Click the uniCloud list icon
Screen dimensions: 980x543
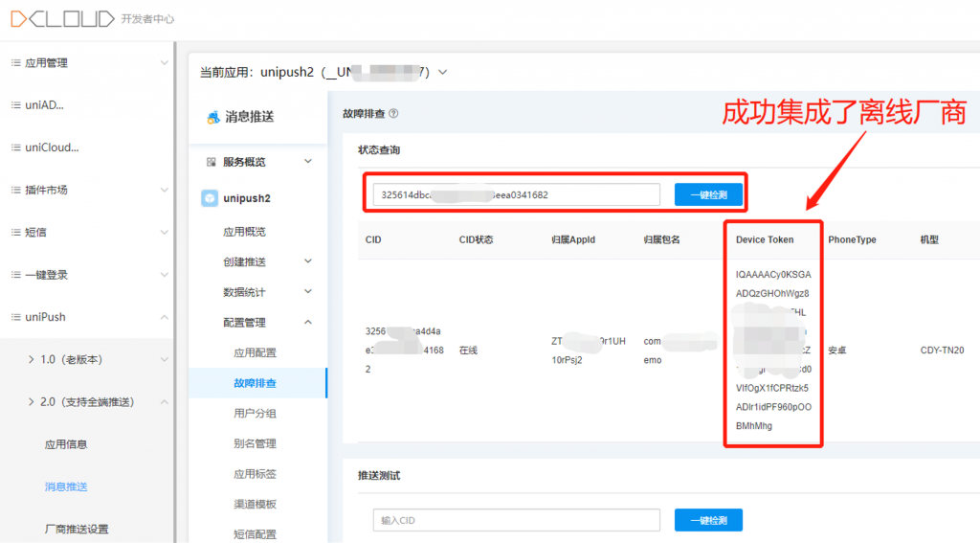(x=15, y=147)
